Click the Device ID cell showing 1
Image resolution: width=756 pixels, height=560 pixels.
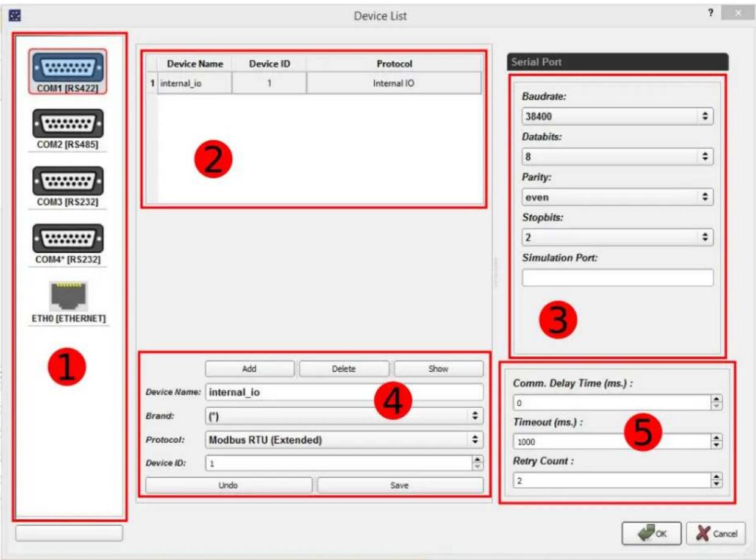pos(269,83)
